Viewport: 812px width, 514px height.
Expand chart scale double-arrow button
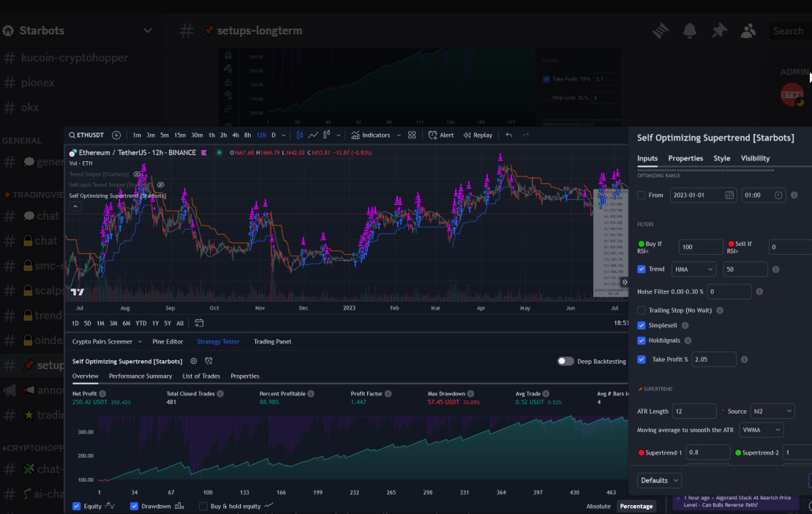pos(625,283)
